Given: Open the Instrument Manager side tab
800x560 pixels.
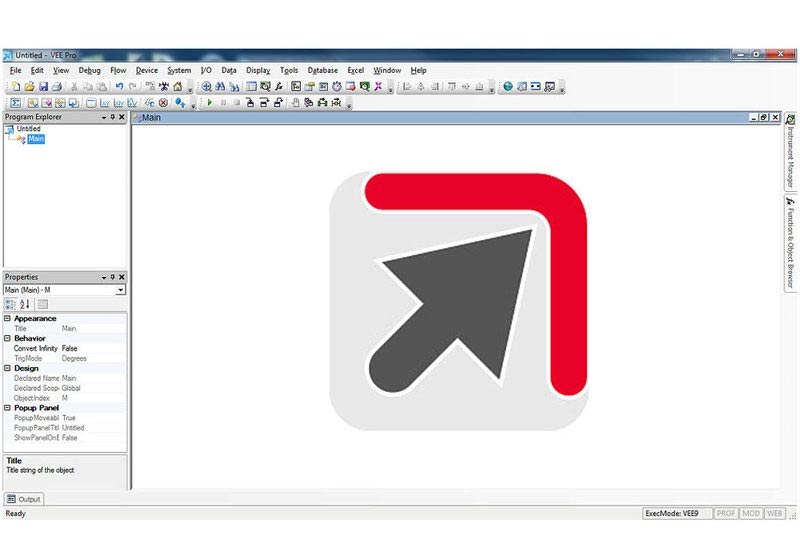Looking at the screenshot, I should click(x=790, y=151).
